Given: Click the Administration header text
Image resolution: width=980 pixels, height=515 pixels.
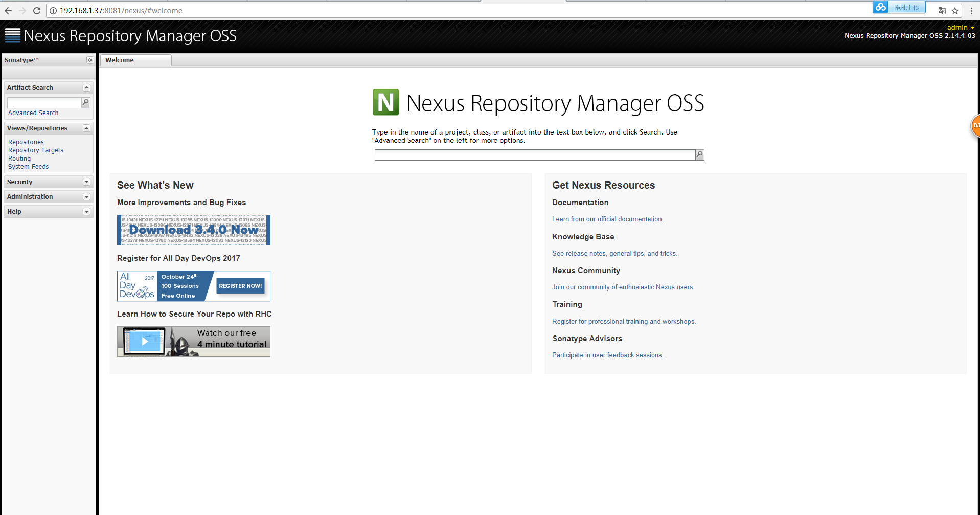Looking at the screenshot, I should click(x=30, y=197).
